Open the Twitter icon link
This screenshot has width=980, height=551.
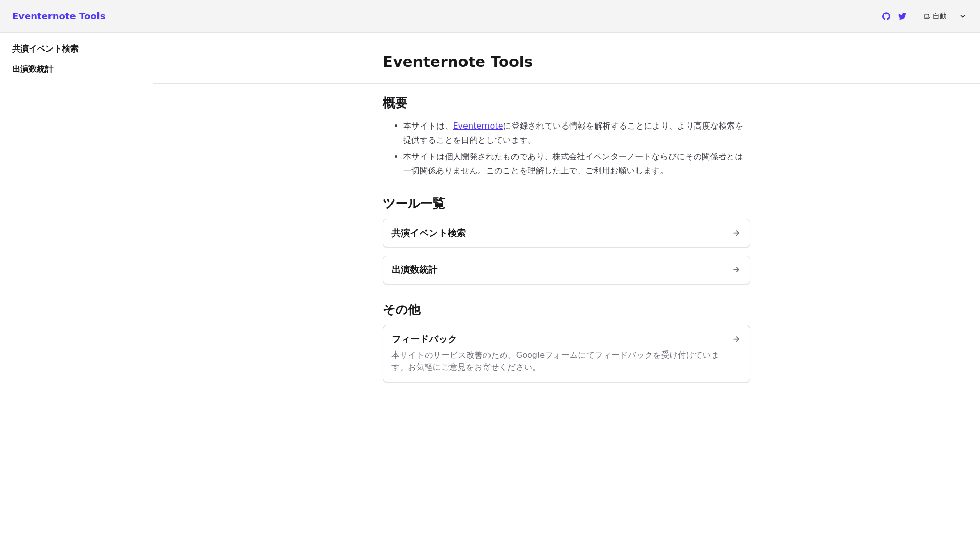[902, 16]
